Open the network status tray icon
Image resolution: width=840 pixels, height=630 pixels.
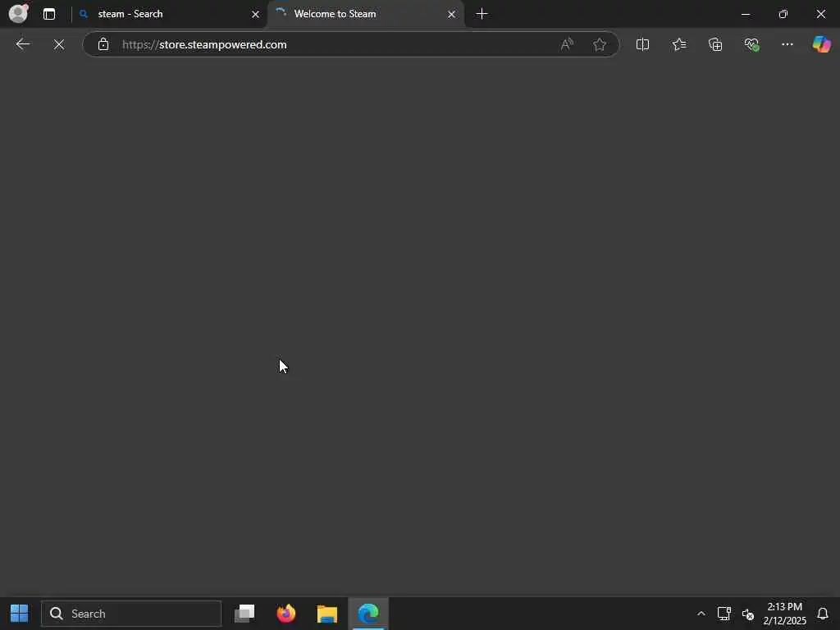724,614
